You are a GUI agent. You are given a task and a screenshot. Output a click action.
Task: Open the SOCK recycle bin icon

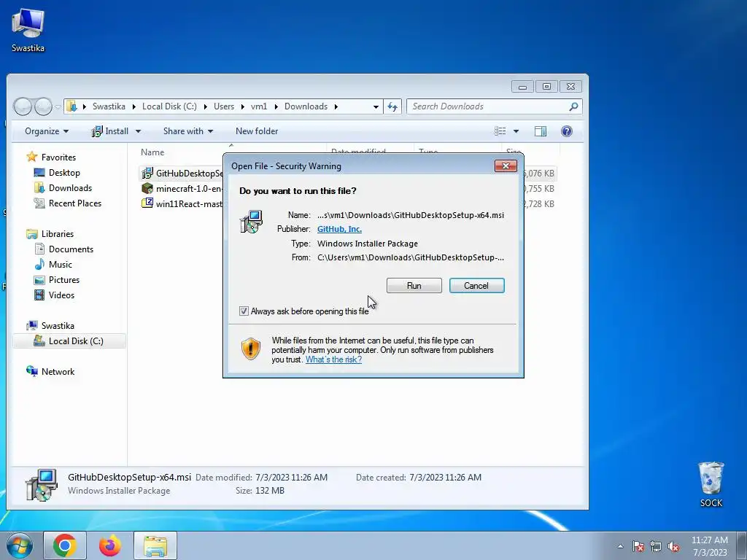coord(711,484)
